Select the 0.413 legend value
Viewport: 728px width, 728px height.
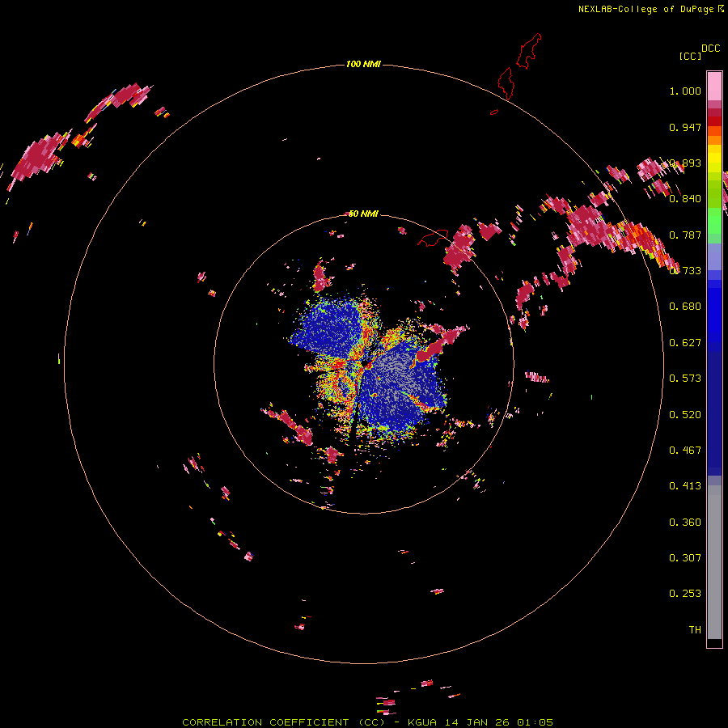(x=685, y=486)
